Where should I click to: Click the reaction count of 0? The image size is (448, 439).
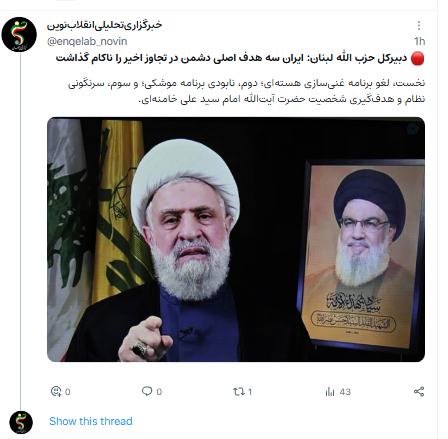[x=68, y=392]
